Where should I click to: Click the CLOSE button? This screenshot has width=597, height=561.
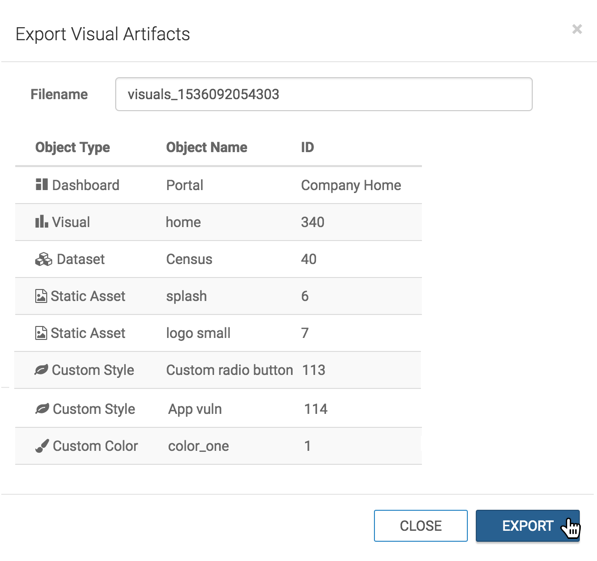tap(421, 526)
